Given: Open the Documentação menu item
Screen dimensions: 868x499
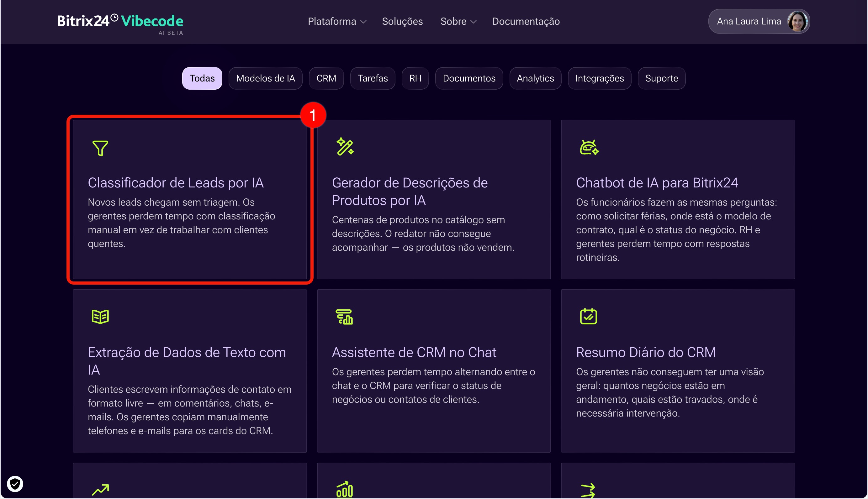Looking at the screenshot, I should click(x=526, y=21).
